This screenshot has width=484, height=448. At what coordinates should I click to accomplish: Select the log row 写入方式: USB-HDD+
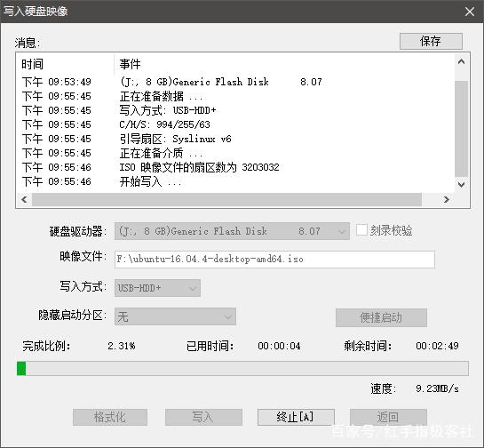(236, 110)
